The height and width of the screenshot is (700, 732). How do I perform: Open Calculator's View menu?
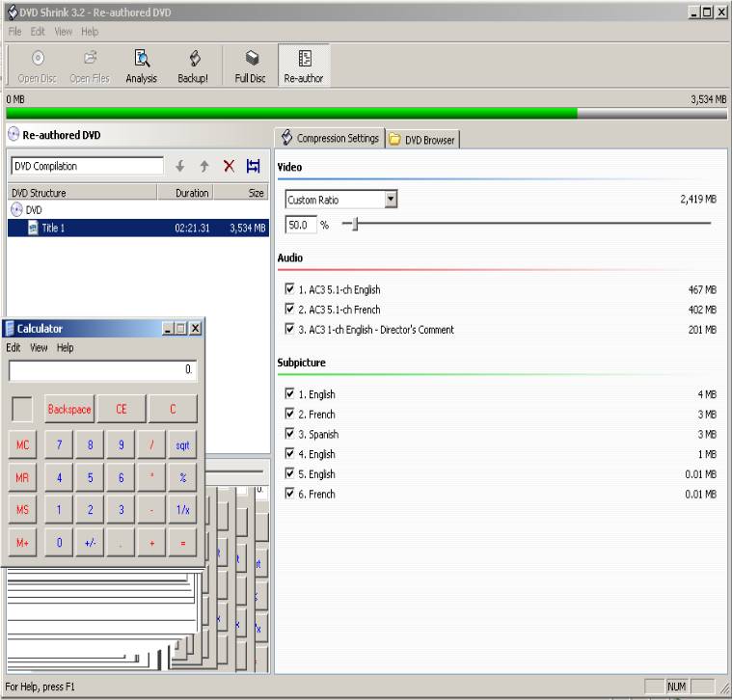click(39, 348)
